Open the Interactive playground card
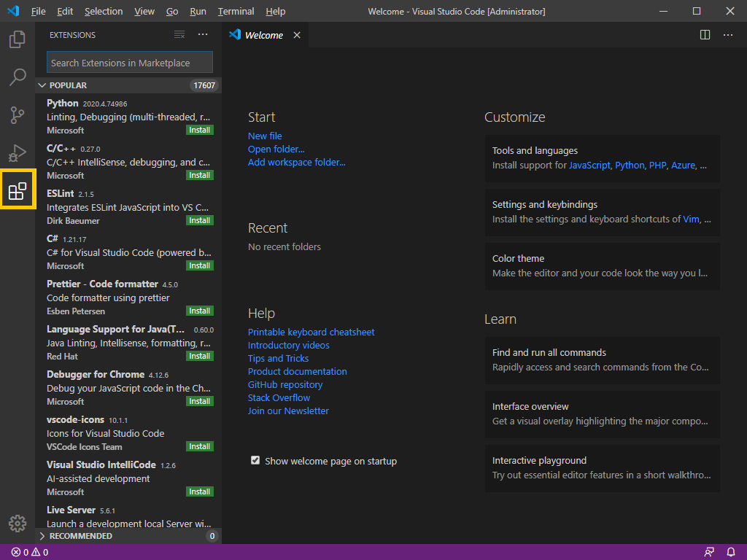Viewport: 747px width, 560px height. 602,468
